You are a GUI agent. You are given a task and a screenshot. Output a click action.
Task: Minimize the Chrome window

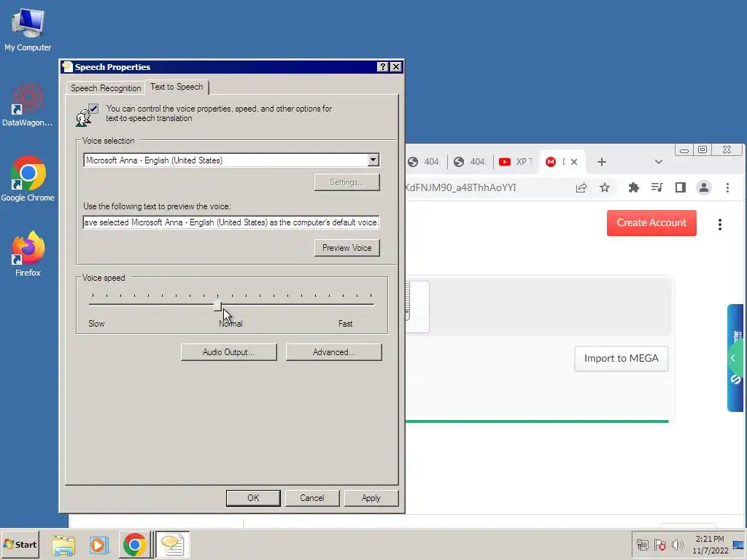pos(684,150)
